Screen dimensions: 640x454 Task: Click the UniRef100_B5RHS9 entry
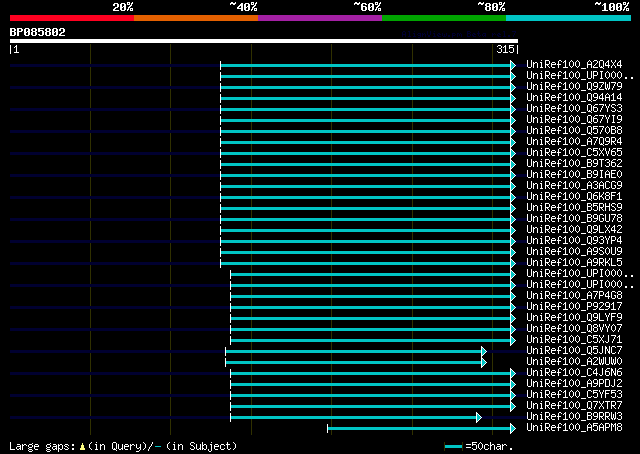(x=574, y=208)
